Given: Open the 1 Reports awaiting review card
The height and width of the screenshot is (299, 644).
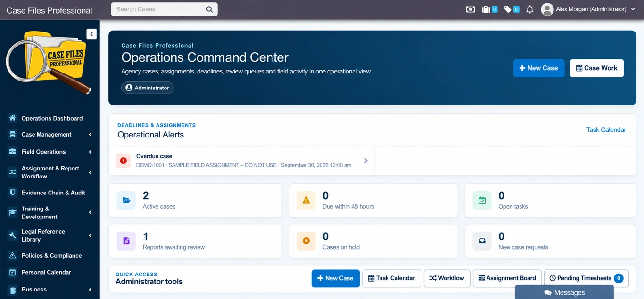Looking at the screenshot, I should [x=195, y=241].
